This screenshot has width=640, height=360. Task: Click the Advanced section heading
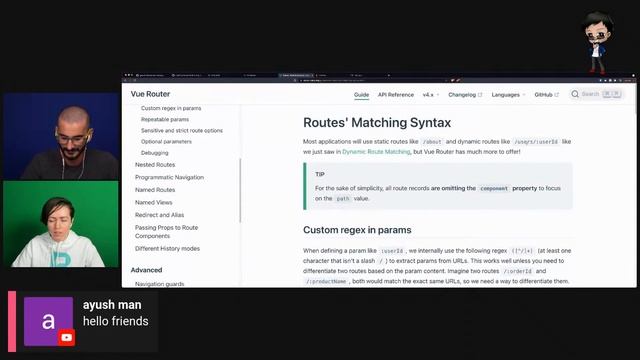click(x=147, y=270)
